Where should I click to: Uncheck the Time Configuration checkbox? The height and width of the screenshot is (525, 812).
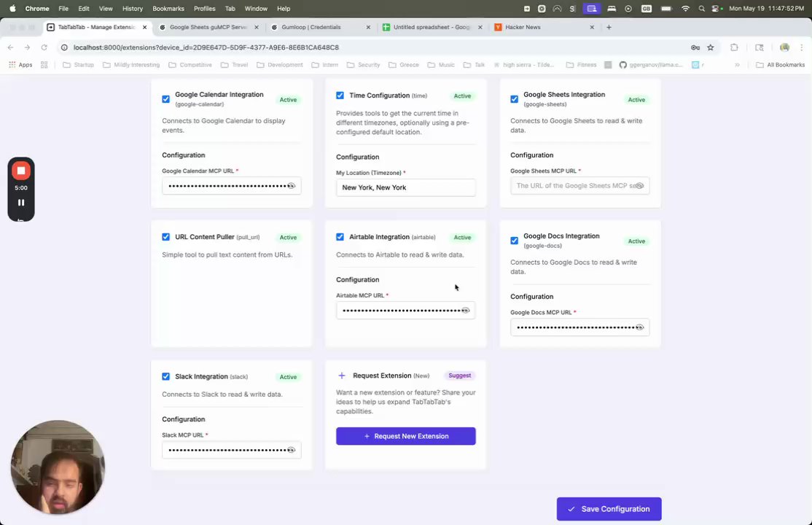point(340,96)
